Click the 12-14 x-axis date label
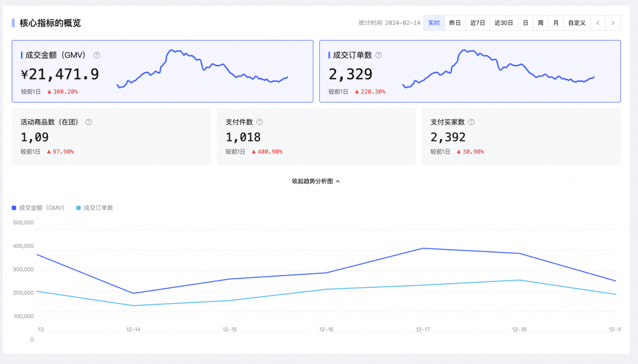Image resolution: width=638 pixels, height=364 pixels. click(133, 329)
